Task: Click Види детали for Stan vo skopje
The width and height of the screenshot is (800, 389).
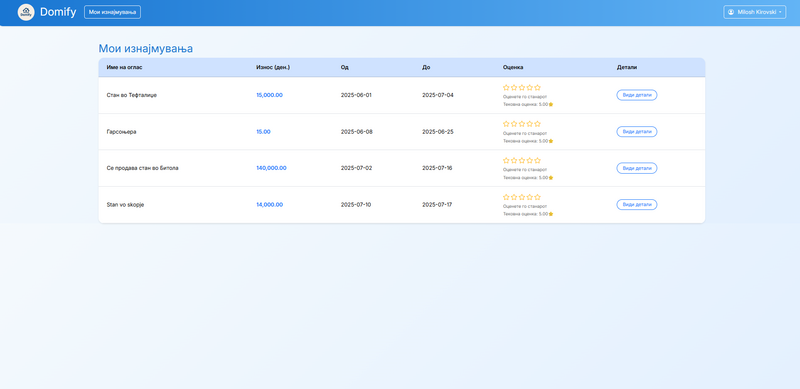Action: [x=637, y=205]
